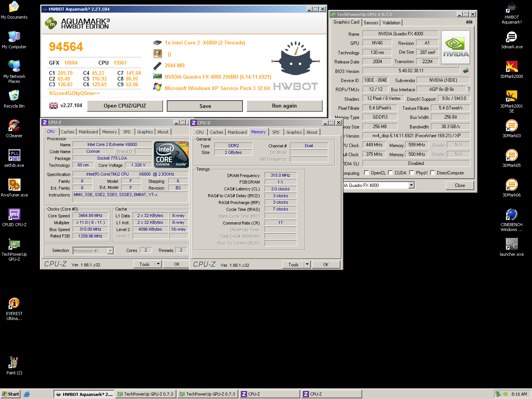Open the Windows Start menu
The height and width of the screenshot is (399, 532).
coord(10,394)
